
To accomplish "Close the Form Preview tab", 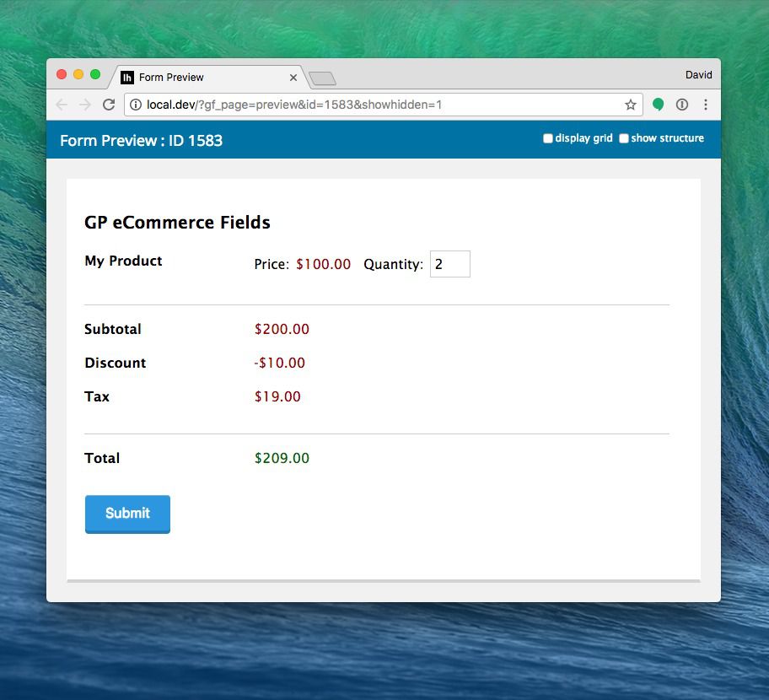I will 293,78.
